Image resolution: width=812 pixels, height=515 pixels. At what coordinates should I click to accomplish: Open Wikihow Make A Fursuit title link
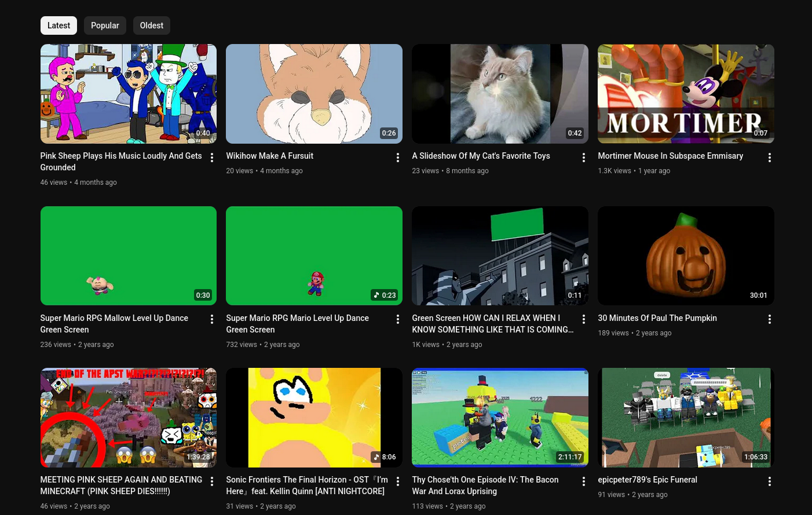(x=269, y=156)
